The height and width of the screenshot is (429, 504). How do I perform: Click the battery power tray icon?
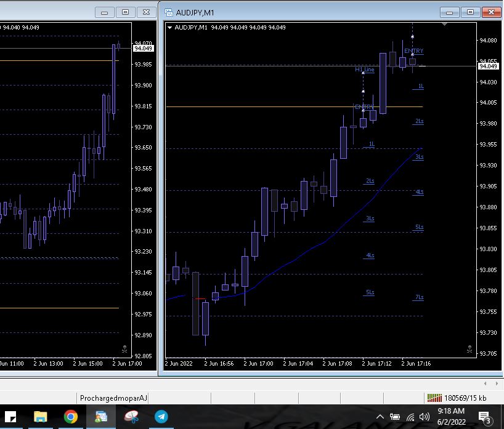point(395,417)
